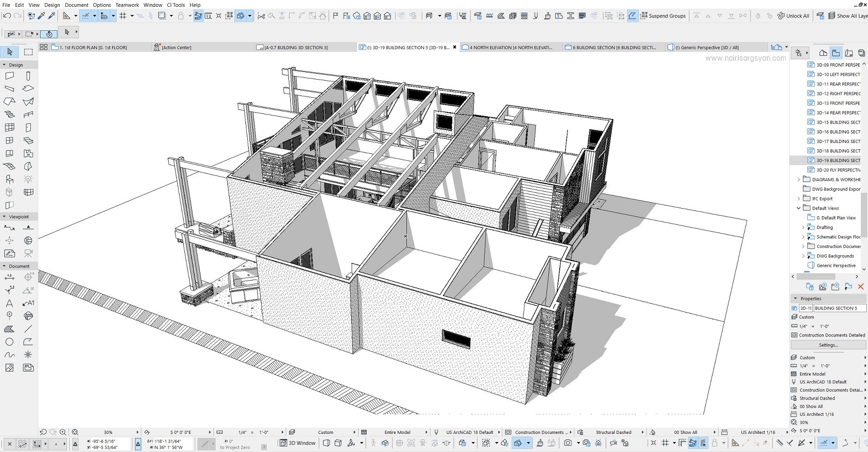Viewport: 868px width, 452px height.
Task: Select the Circle tool
Action: click(9, 342)
